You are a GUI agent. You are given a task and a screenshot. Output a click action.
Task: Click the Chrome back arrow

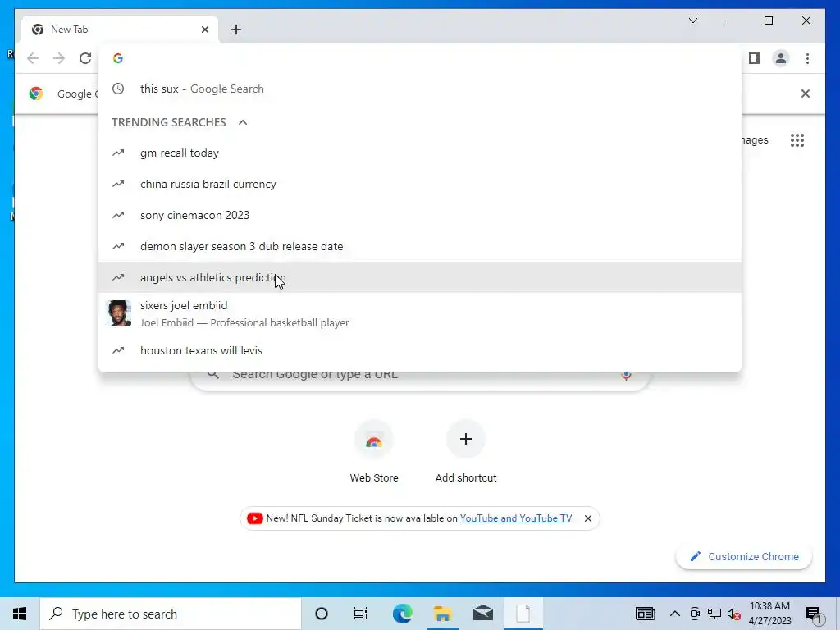click(x=33, y=58)
